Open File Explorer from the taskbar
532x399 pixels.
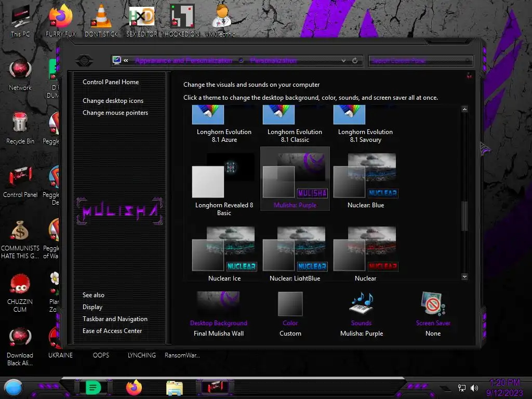pyautogui.click(x=175, y=388)
